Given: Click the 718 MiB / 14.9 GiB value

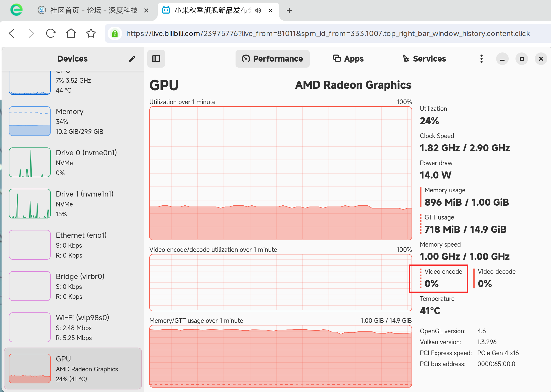Looking at the screenshot, I should tap(466, 229).
